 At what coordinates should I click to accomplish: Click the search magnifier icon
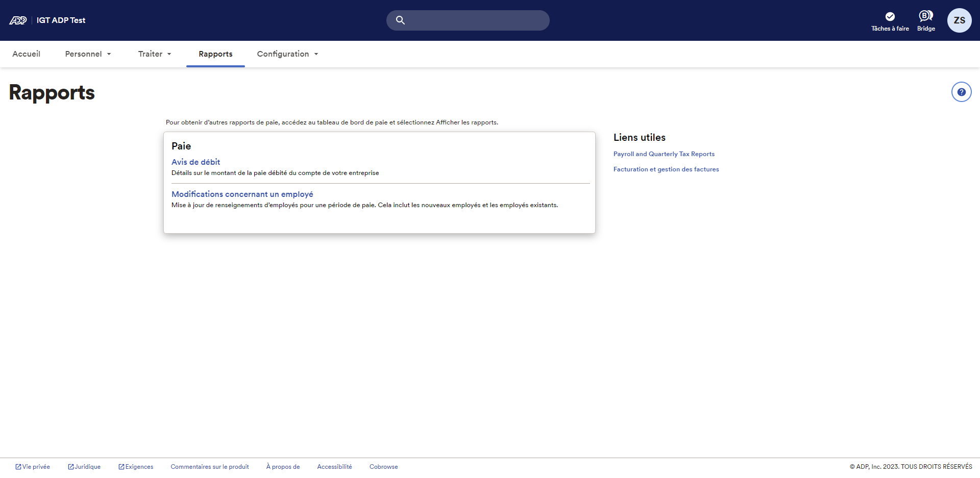(x=400, y=20)
